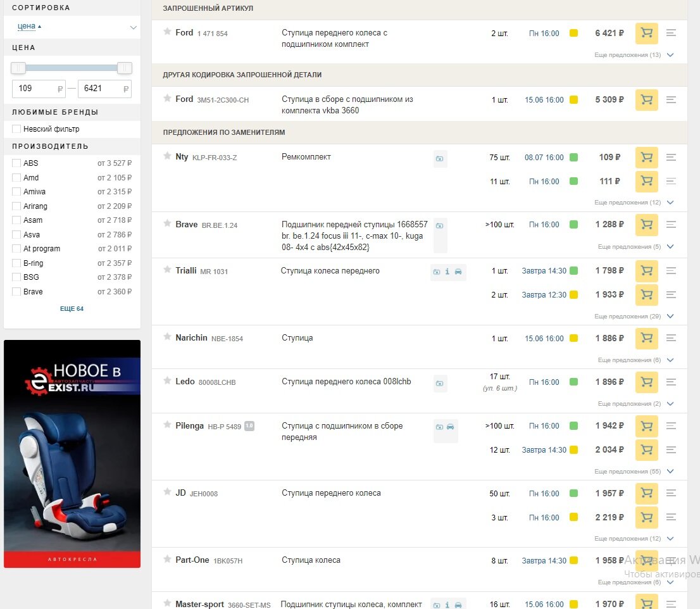Check the Невский фильтр brand box

(x=16, y=129)
